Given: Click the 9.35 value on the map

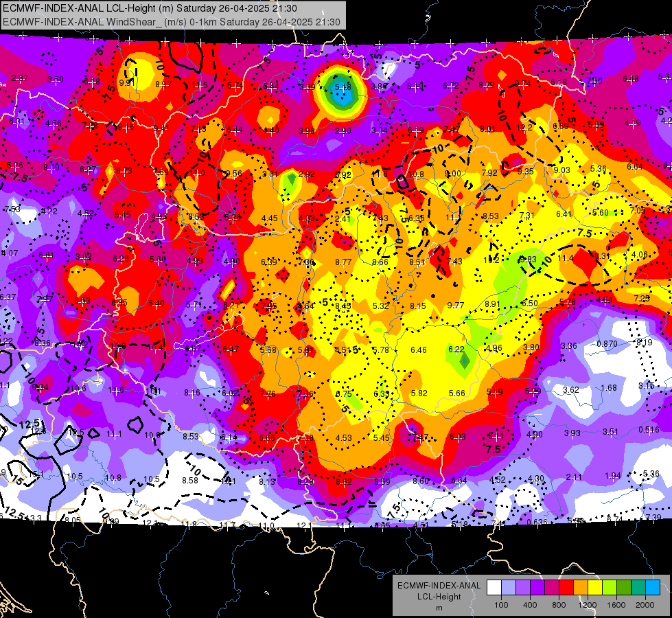Looking at the screenshot, I should [525, 172].
